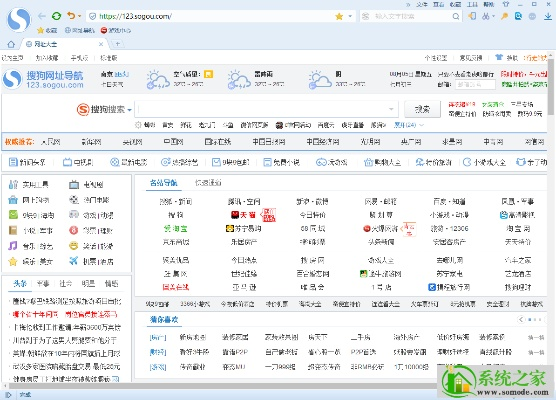Click the 免费小说 category icon
Image resolution: width=556 pixels, height=400 pixels.
267,162
